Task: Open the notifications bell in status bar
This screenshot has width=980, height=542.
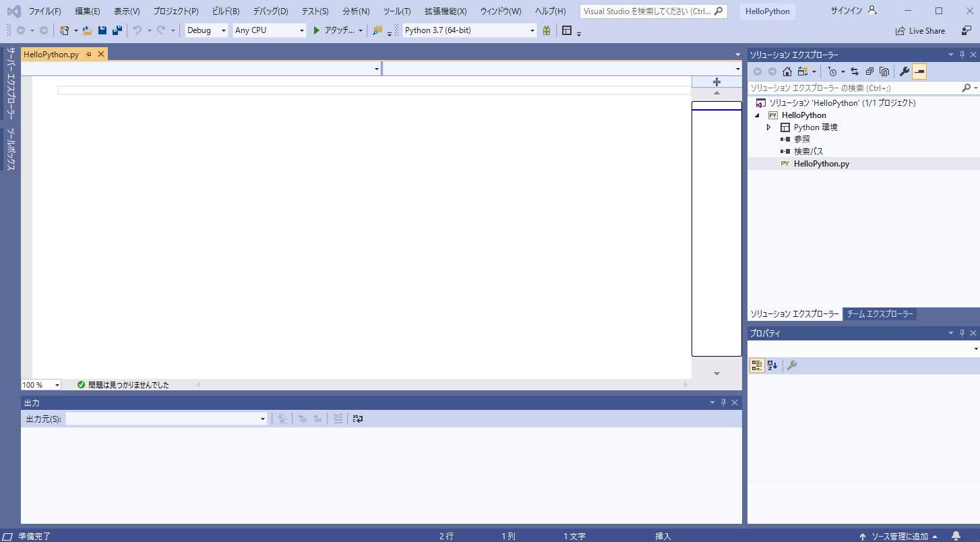Action: [956, 536]
